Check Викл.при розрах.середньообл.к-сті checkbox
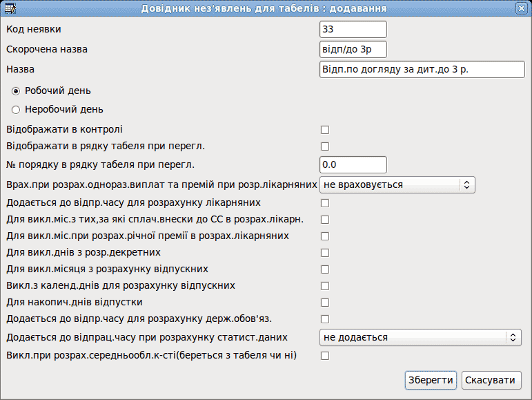The height and width of the screenshot is (400, 532). [325, 356]
